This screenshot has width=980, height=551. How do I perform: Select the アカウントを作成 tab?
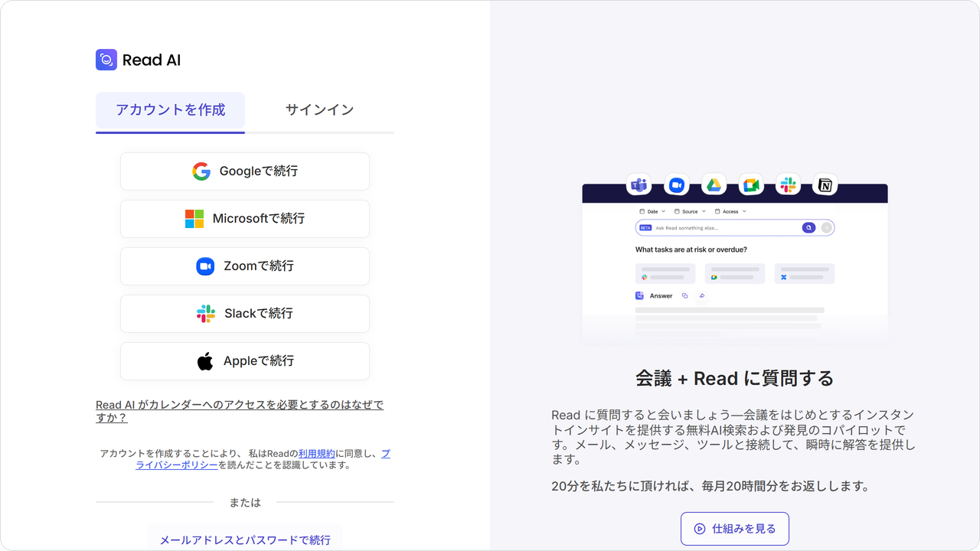[x=170, y=110]
